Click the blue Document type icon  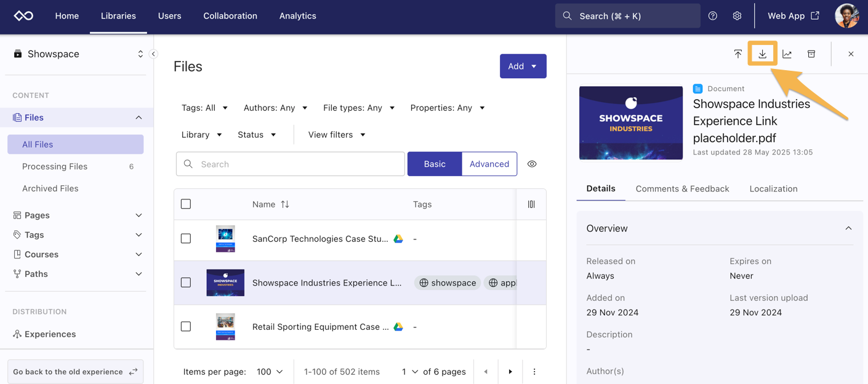[697, 89]
